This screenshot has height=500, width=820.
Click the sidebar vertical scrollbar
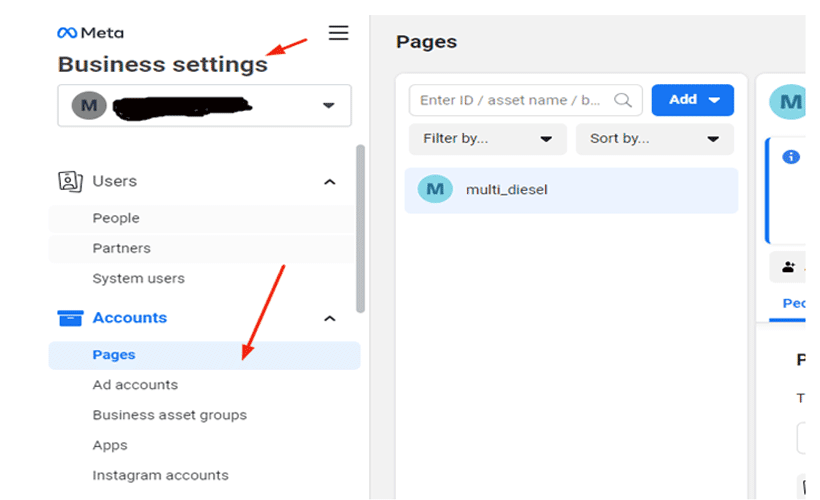click(x=360, y=228)
